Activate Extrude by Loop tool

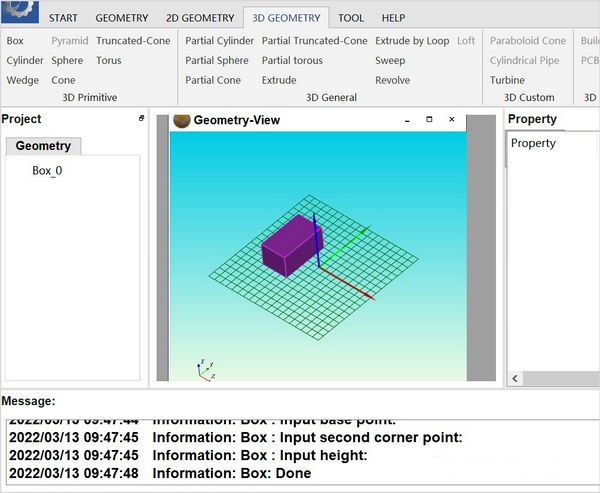pos(412,41)
